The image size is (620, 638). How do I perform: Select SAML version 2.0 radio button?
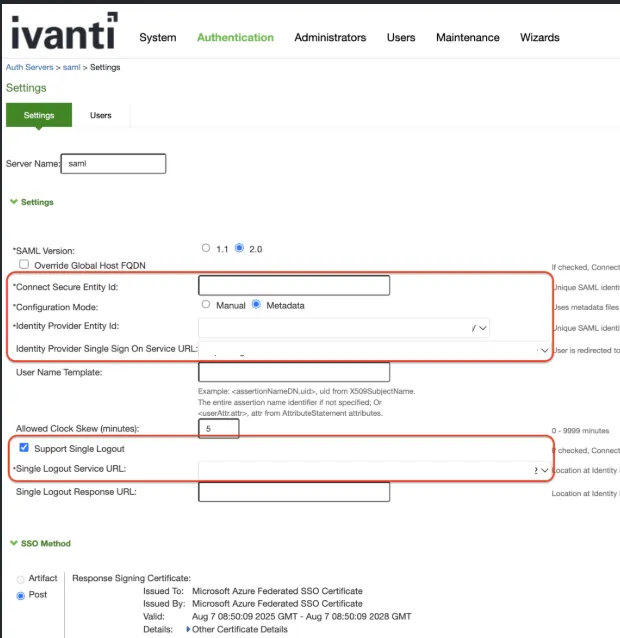pyautogui.click(x=239, y=248)
